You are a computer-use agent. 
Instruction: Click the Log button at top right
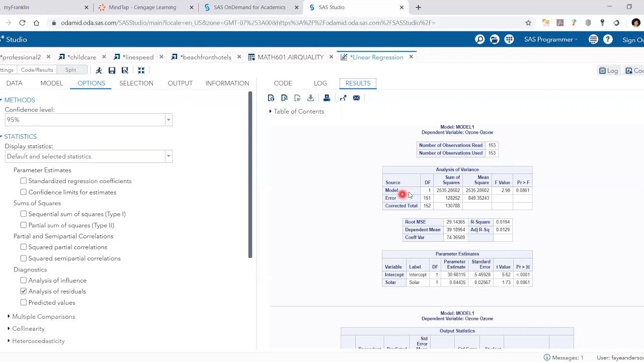(608, 71)
